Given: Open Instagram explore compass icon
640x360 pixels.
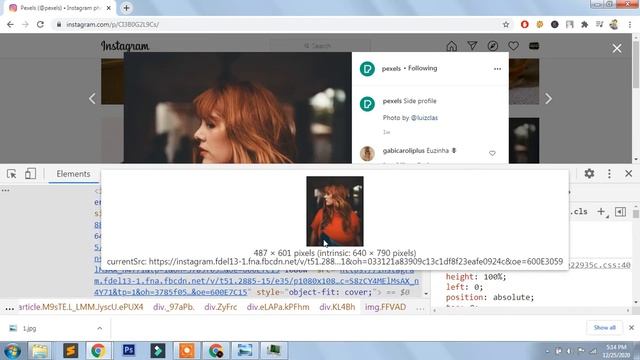Looking at the screenshot, I should (x=493, y=46).
